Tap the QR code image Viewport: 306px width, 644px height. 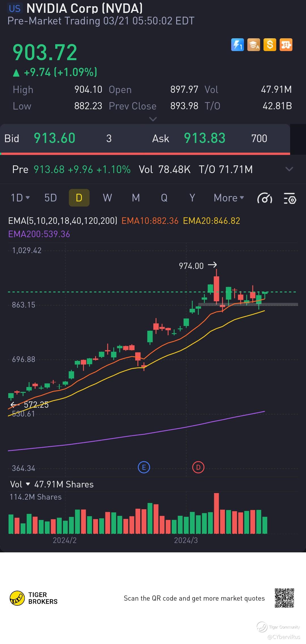click(284, 598)
